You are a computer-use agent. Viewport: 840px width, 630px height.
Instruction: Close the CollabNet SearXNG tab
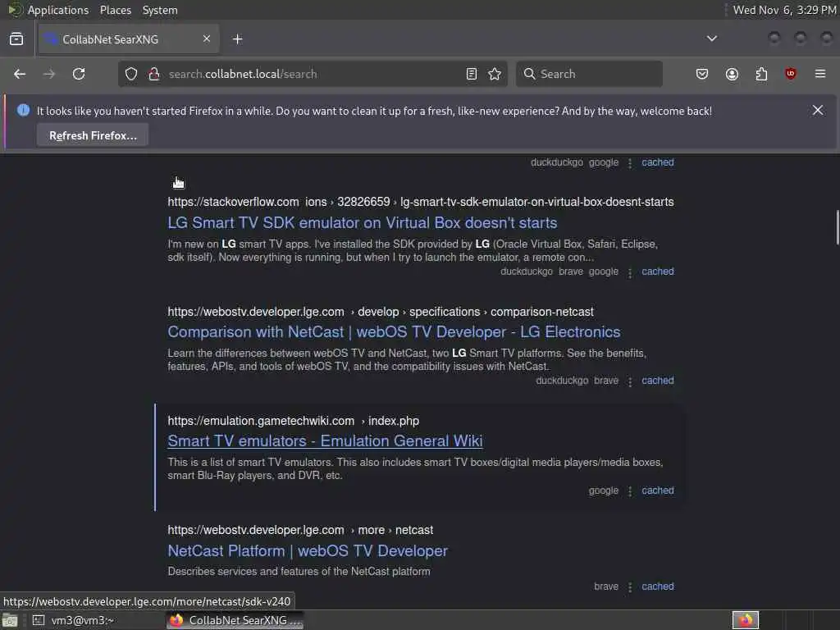207,39
